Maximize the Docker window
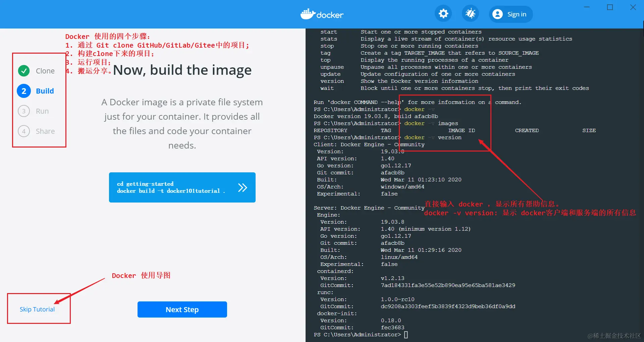The width and height of the screenshot is (644, 342). [610, 7]
